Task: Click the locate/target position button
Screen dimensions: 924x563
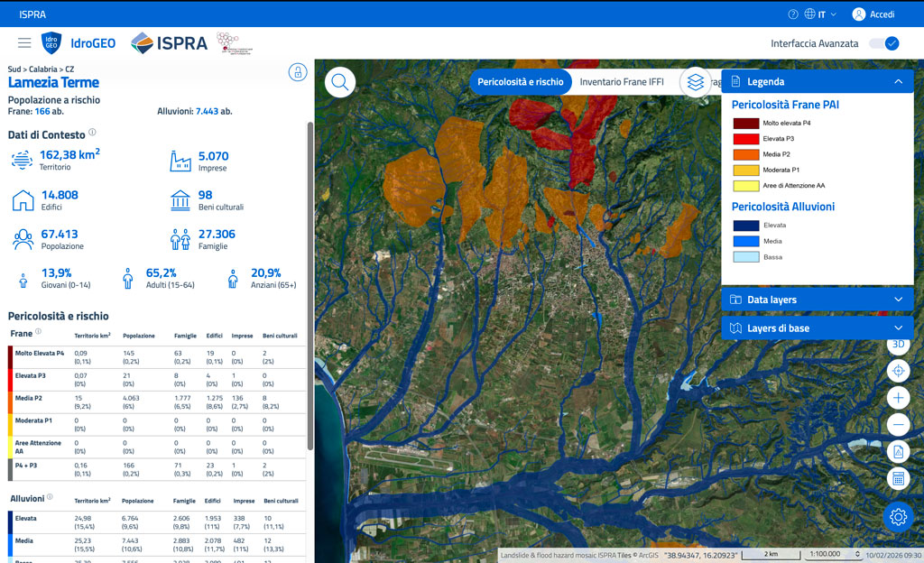Action: (x=898, y=371)
